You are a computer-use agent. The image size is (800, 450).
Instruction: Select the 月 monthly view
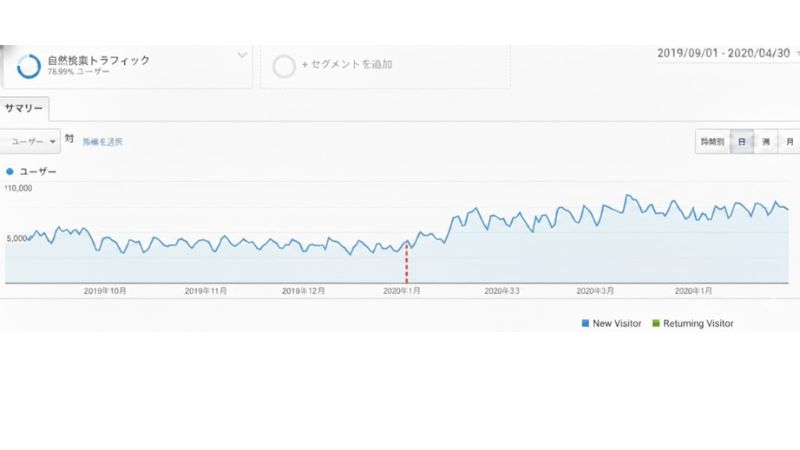pos(789,142)
